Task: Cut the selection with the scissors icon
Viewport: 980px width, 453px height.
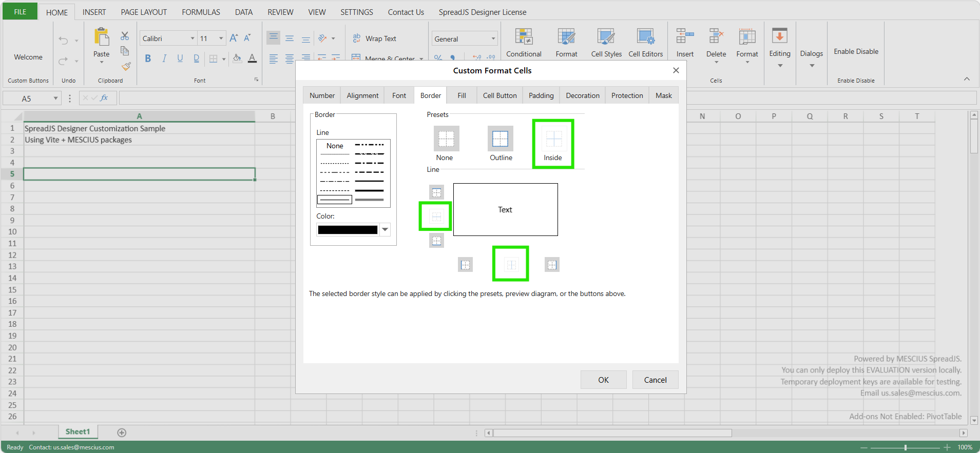Action: 125,36
